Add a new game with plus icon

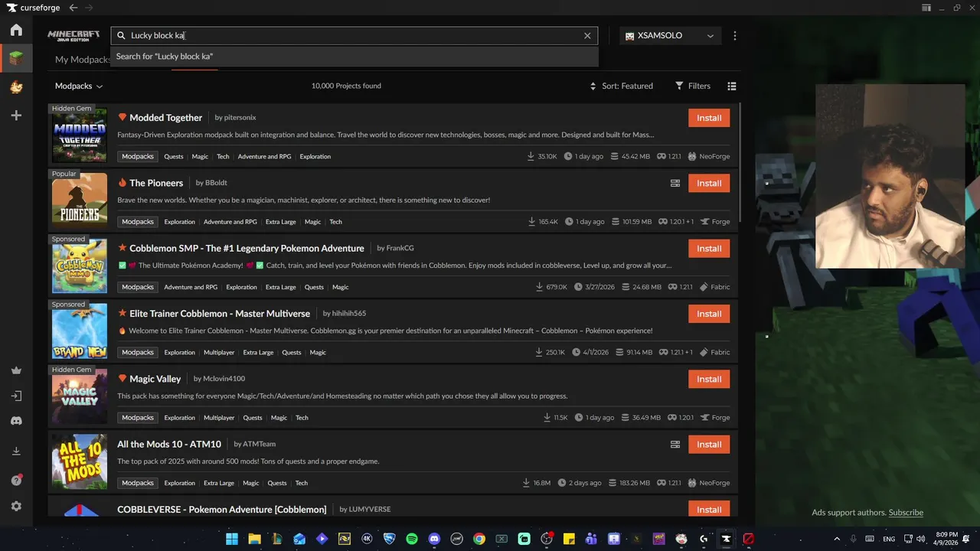pos(16,116)
